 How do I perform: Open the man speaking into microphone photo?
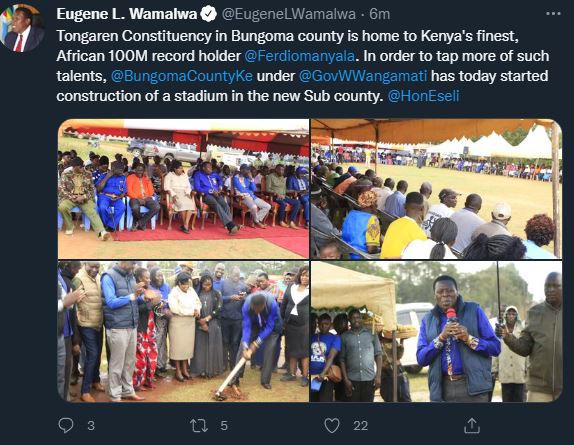tap(436, 332)
